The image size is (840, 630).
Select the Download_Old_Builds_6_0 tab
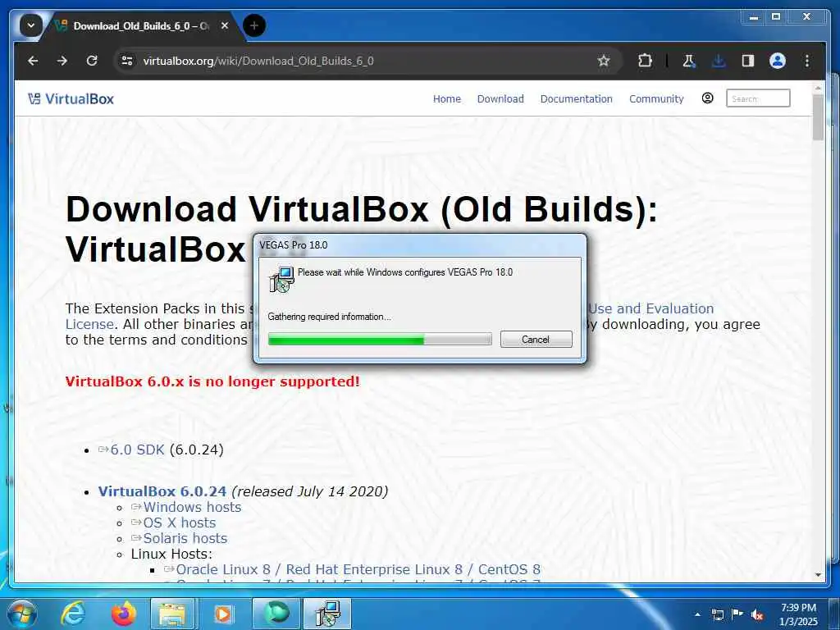coord(140,25)
